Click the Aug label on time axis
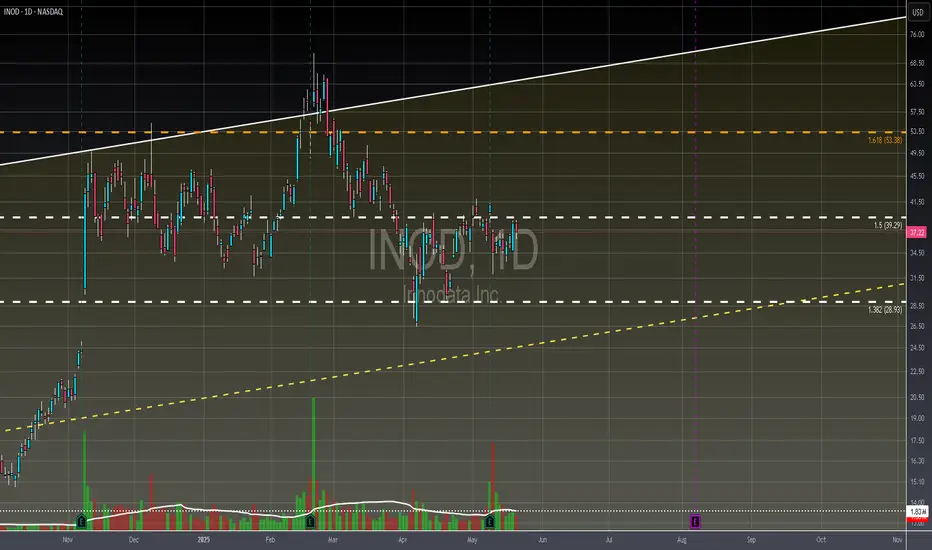 point(682,540)
